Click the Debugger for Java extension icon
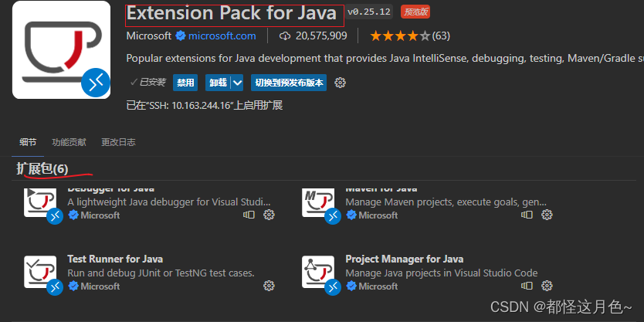This screenshot has height=322, width=644. pyautogui.click(x=40, y=203)
